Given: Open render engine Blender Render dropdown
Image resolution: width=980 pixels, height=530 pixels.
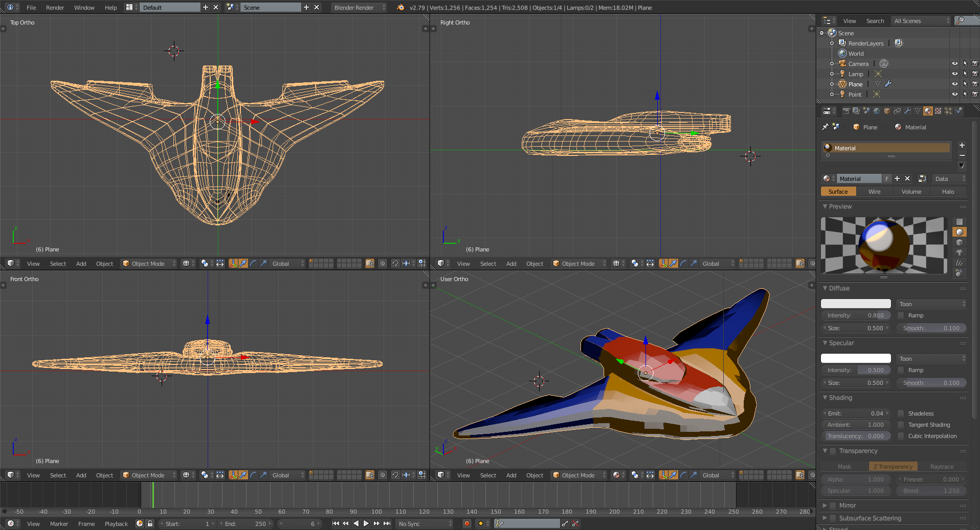Looking at the screenshot, I should tap(359, 7).
